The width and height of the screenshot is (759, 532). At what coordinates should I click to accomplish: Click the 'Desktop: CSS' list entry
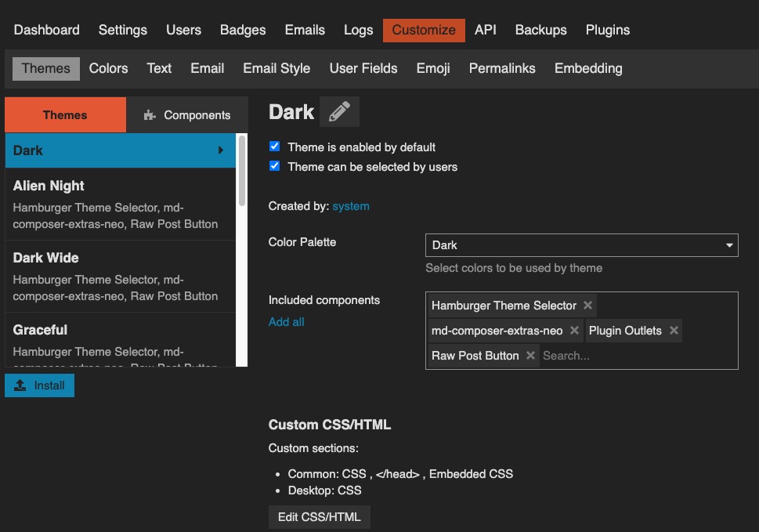pyautogui.click(x=325, y=490)
